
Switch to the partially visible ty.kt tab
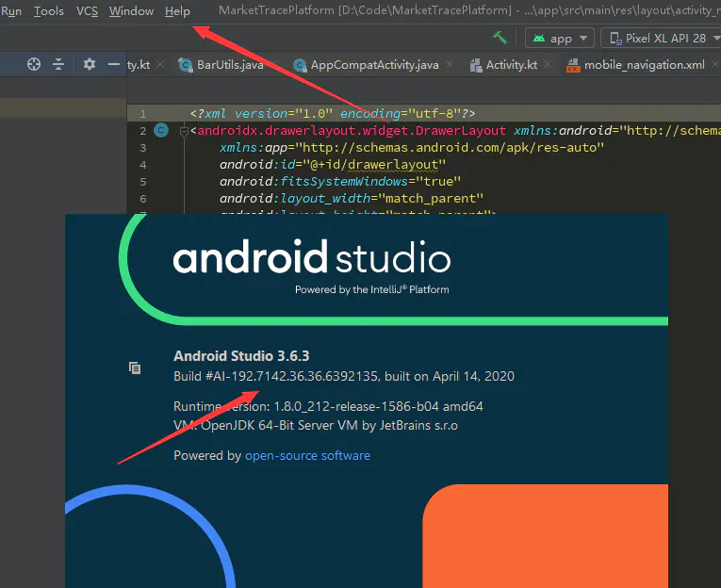139,65
